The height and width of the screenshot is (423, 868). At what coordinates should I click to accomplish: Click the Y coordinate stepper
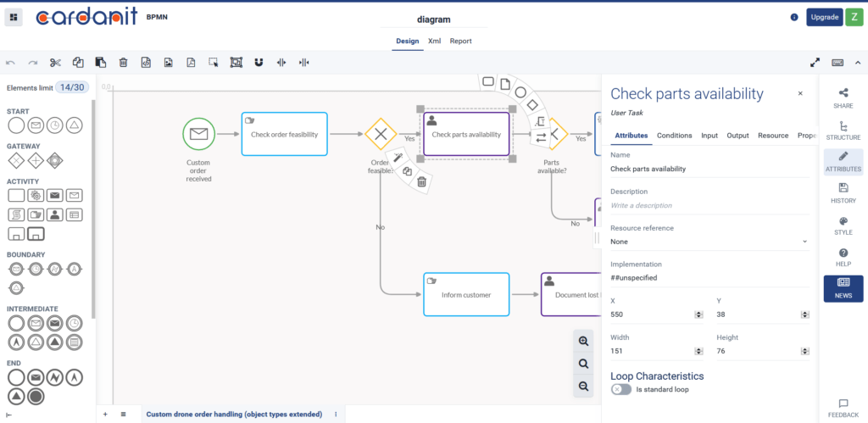[805, 314]
